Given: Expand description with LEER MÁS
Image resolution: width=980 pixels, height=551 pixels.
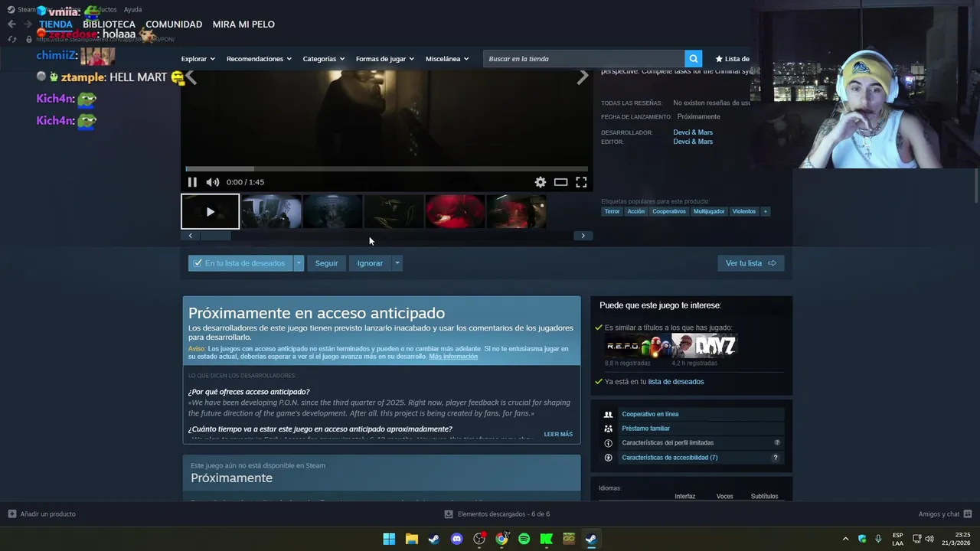Looking at the screenshot, I should (558, 434).
